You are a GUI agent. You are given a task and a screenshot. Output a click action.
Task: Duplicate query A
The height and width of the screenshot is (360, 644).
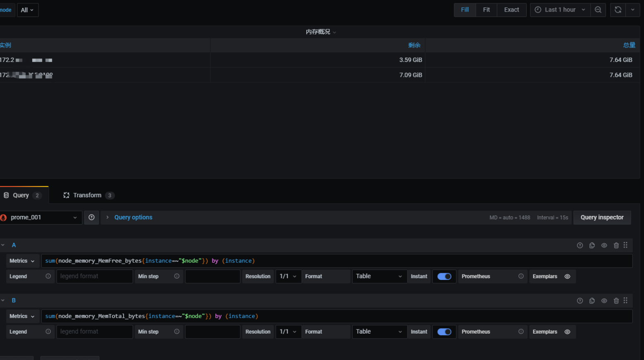coord(592,245)
